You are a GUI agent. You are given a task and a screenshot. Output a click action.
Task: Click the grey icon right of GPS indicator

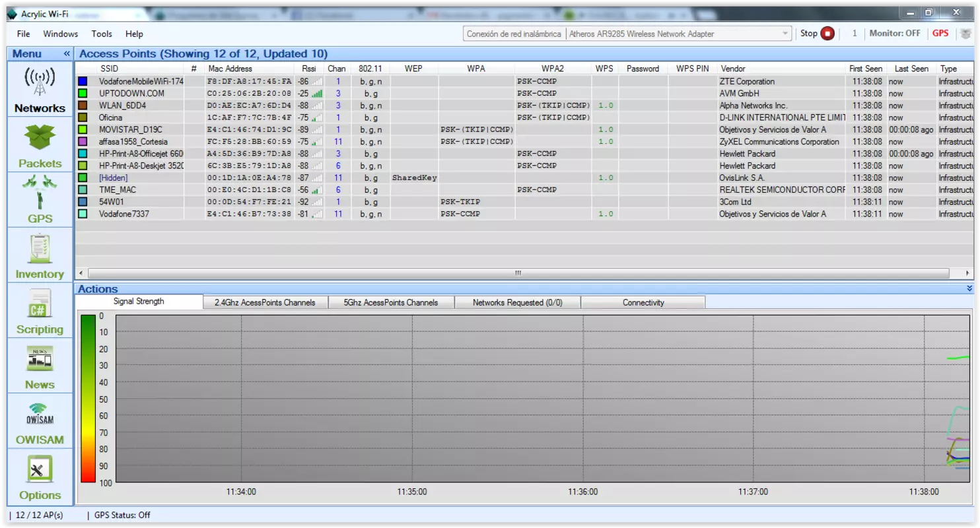click(x=965, y=34)
